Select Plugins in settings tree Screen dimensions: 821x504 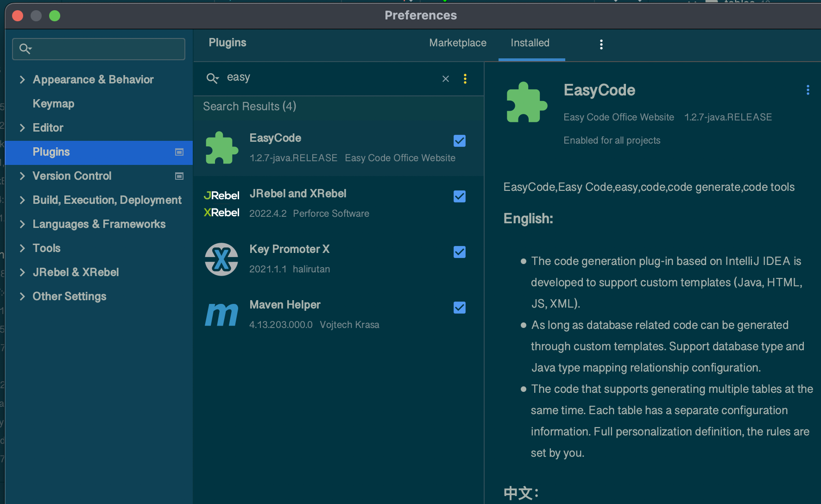(x=99, y=152)
